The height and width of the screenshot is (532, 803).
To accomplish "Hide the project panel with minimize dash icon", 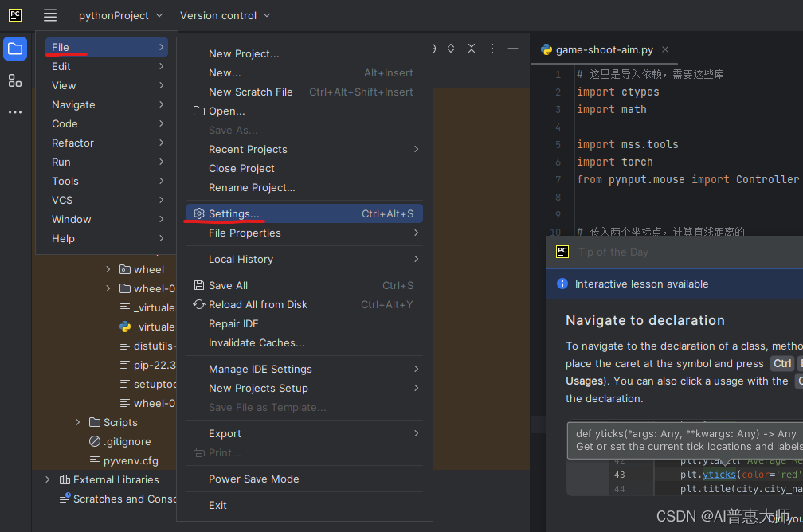I will click(x=513, y=49).
